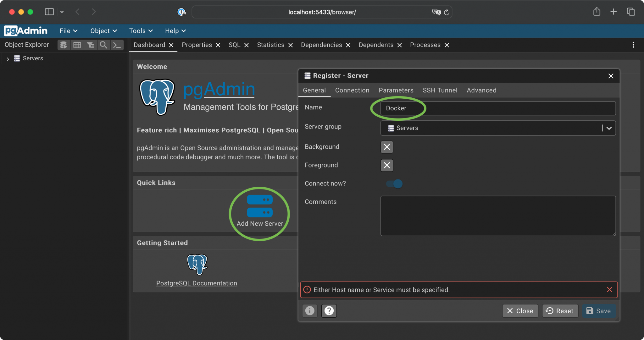Go back with Safari back arrow

[78, 12]
